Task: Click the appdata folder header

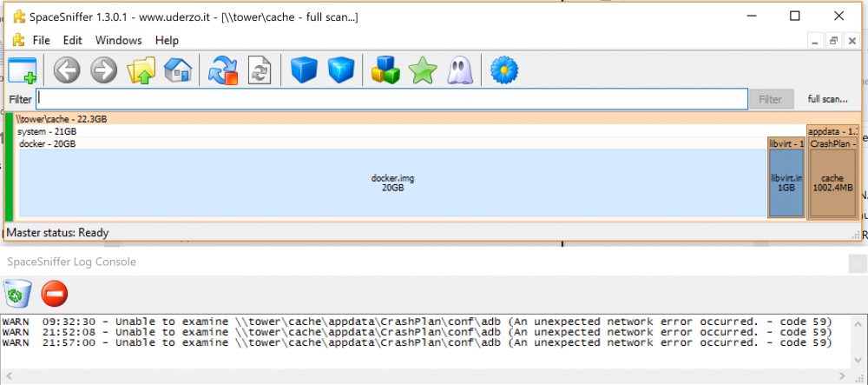Action: pos(832,131)
